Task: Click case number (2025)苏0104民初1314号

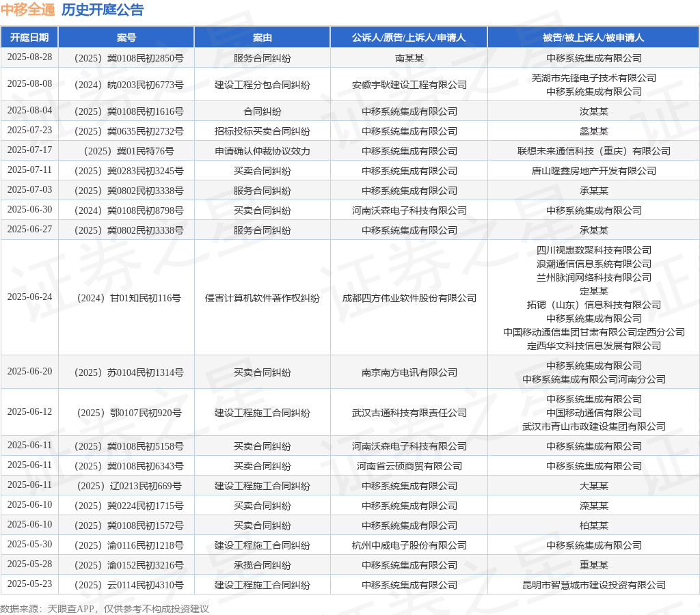Action: pos(129,372)
